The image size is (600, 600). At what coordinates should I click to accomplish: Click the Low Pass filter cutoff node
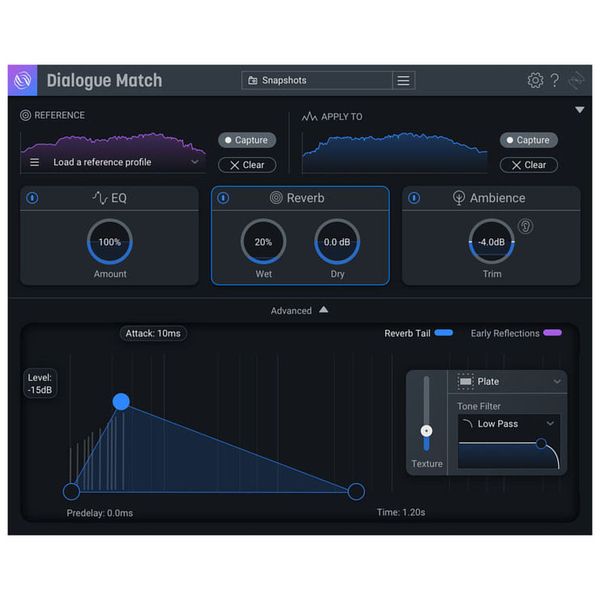tap(541, 444)
